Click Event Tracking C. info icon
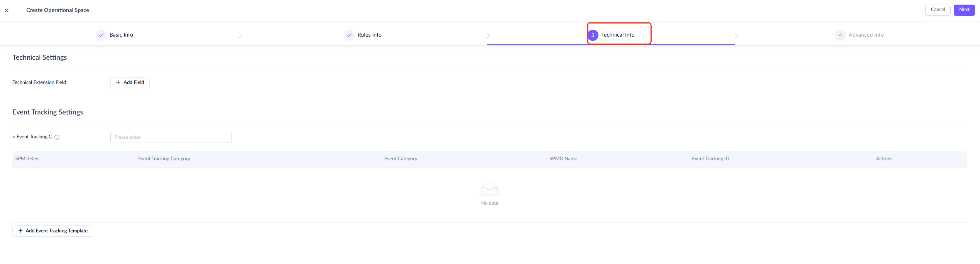 pyautogui.click(x=57, y=137)
